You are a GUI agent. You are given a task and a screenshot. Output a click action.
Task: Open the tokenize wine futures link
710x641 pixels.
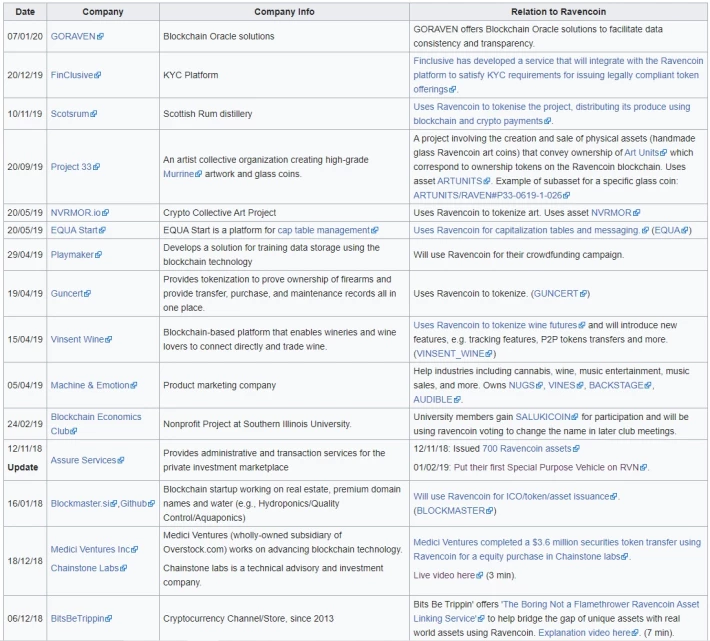click(x=499, y=325)
